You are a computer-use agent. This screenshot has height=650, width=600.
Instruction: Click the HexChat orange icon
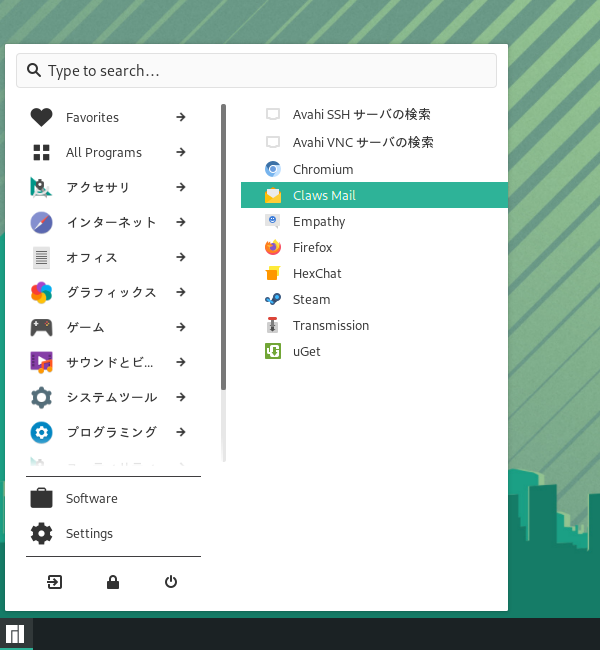tap(273, 273)
